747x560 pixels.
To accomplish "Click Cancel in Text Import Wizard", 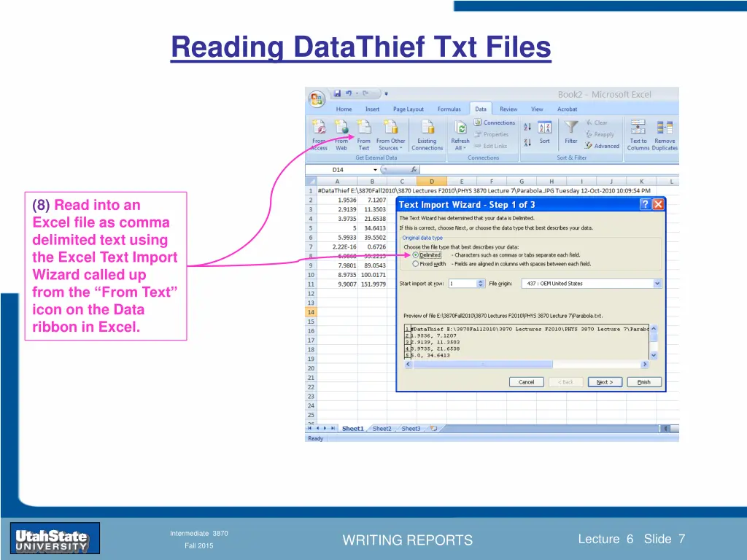I will 527,382.
